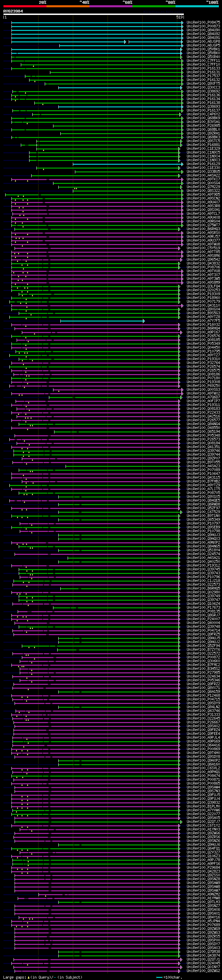
Task: Select the UniRef100_Q9ZRA1 label
Action: point(203,133)
